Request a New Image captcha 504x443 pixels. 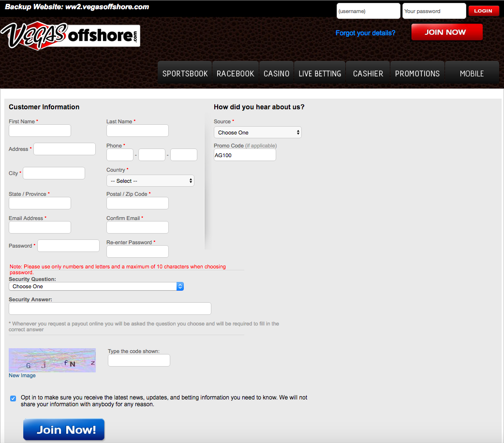pyautogui.click(x=22, y=375)
